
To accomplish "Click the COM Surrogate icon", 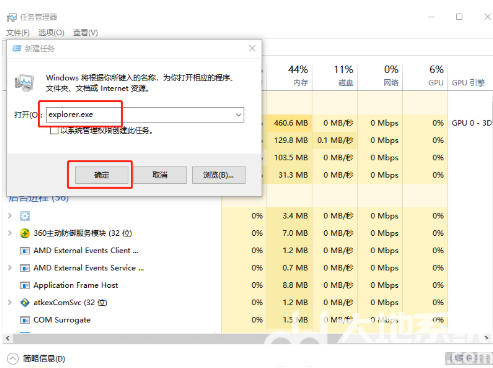I will click(x=25, y=320).
